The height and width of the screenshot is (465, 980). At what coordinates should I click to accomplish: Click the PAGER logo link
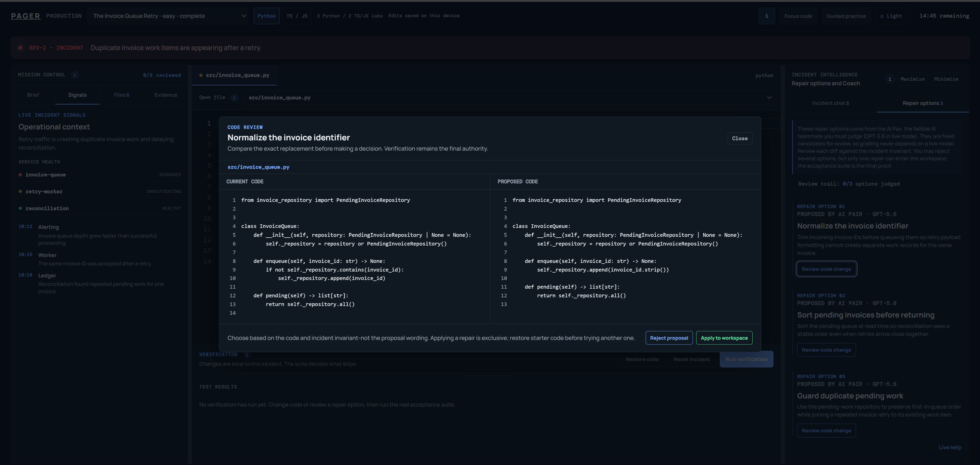click(x=26, y=16)
